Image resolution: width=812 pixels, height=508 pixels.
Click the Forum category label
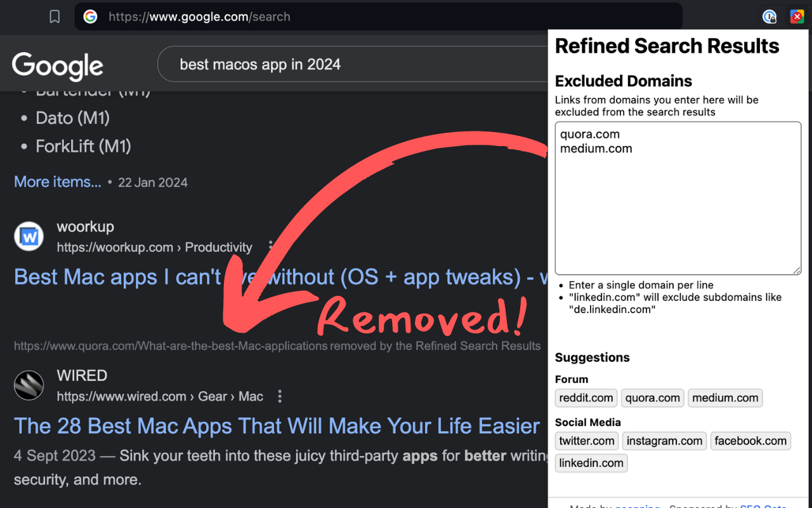pos(572,379)
